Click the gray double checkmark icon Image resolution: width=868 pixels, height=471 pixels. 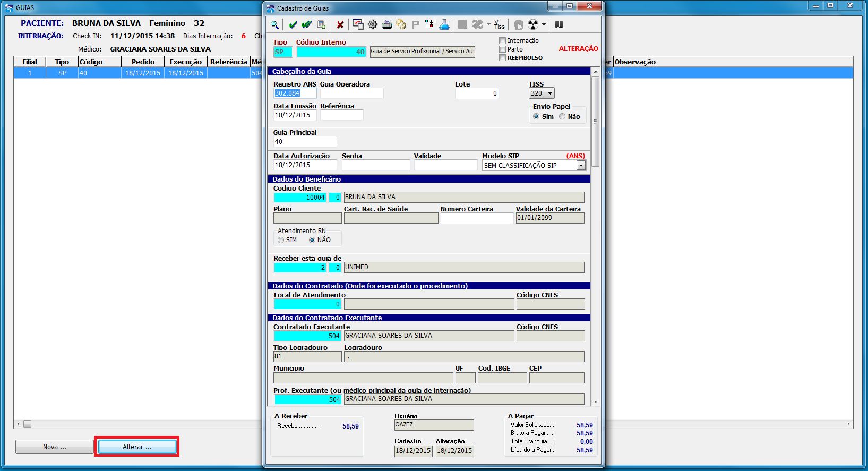(x=477, y=24)
